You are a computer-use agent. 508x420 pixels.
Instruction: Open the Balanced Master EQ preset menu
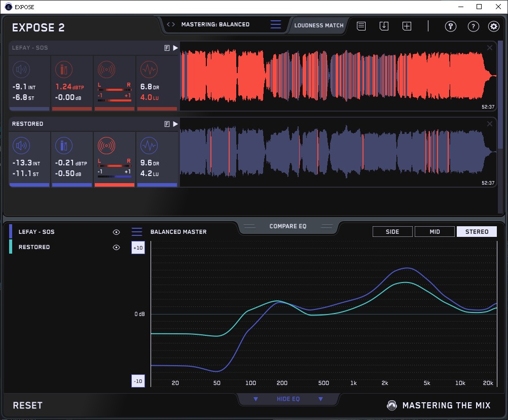click(137, 232)
